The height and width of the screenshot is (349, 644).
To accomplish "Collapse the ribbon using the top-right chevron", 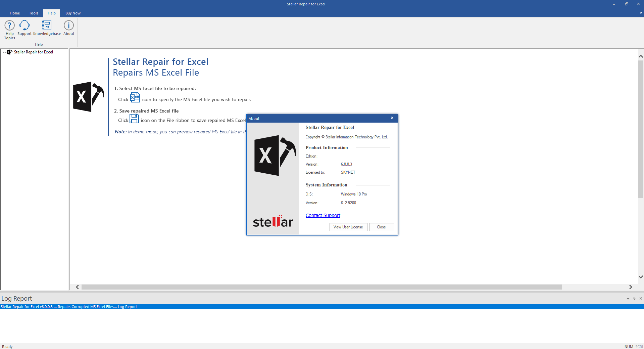I will [641, 13].
